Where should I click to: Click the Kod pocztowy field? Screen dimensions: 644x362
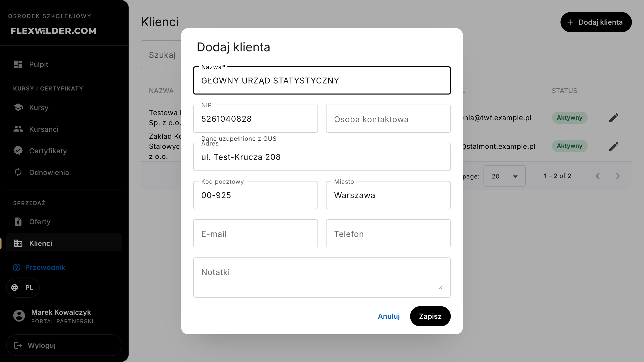pos(255,195)
